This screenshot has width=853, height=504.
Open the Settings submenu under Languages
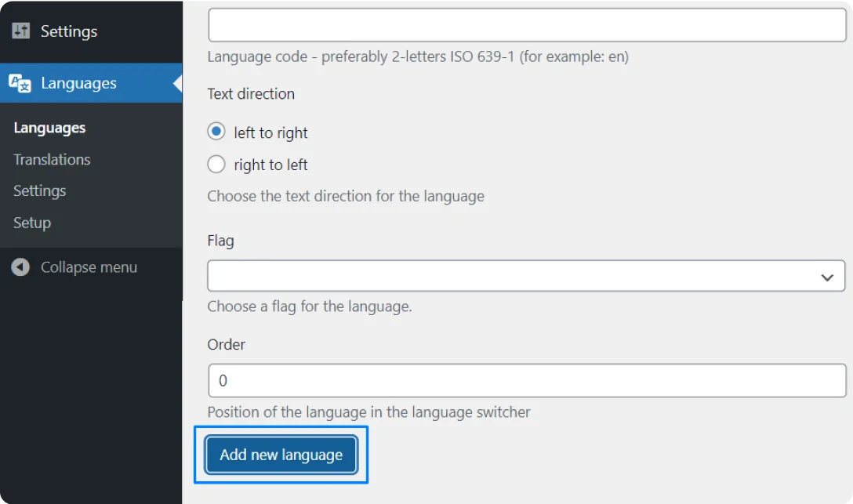(x=39, y=190)
